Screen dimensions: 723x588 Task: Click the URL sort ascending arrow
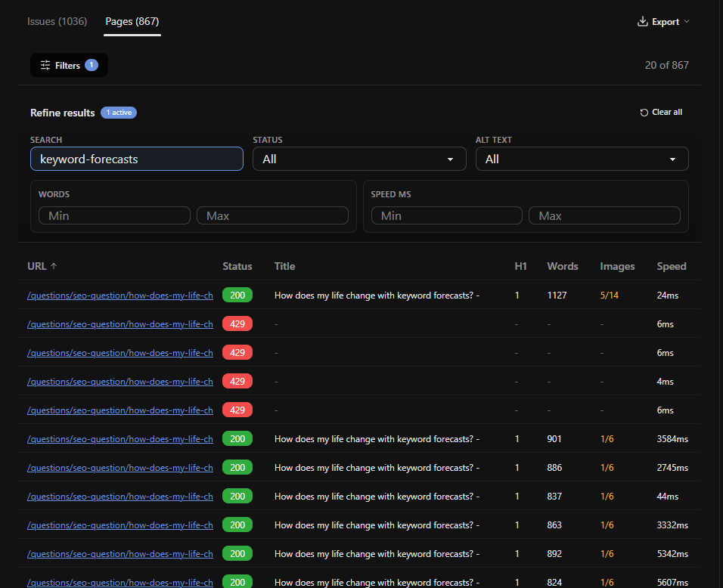(x=54, y=266)
